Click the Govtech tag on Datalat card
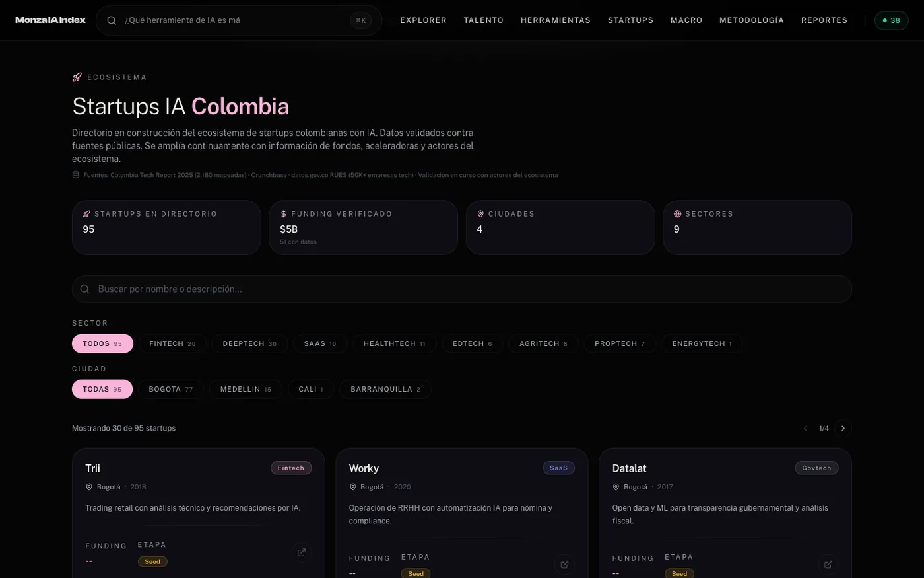The width and height of the screenshot is (924, 578). 816,468
